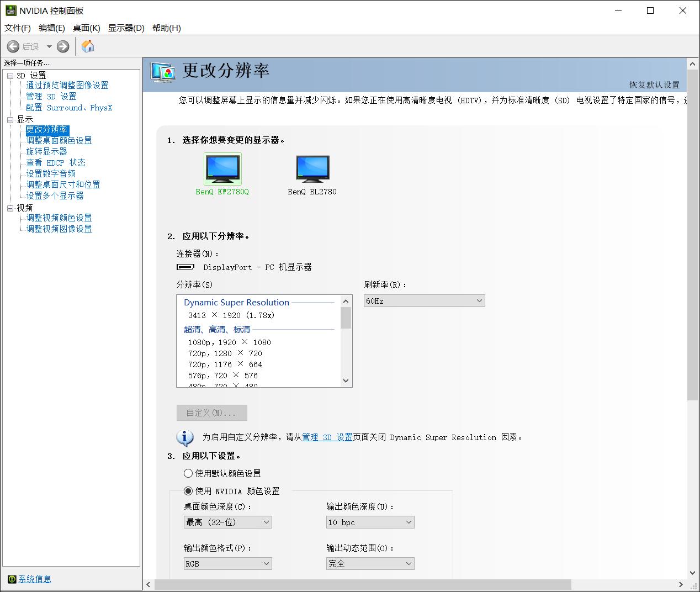Open the NVIDIA Control Panel home page icon
The image size is (700, 592).
87,46
